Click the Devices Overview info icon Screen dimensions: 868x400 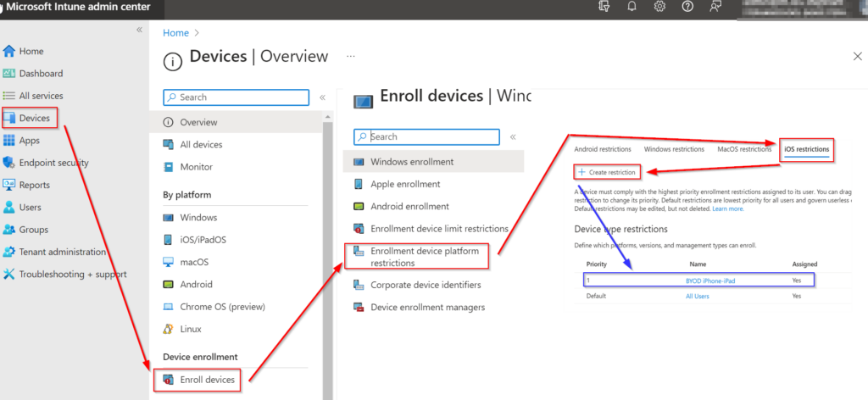(173, 62)
